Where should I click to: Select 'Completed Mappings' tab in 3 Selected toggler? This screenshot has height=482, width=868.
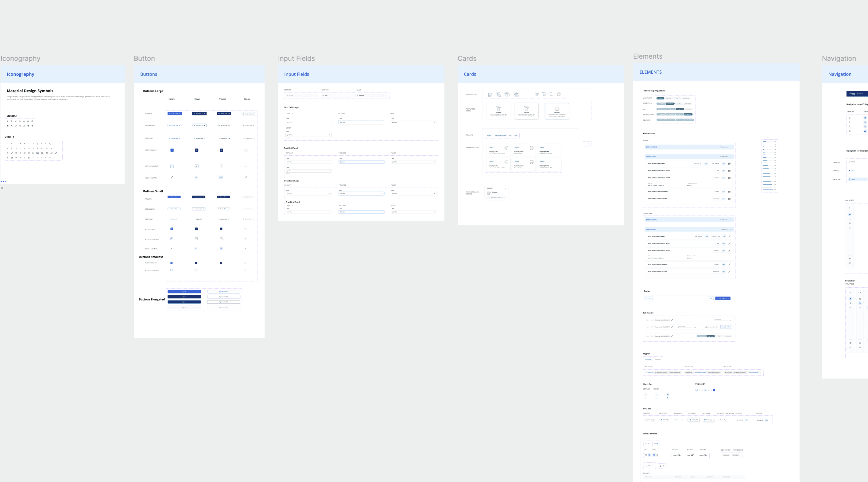tap(754, 373)
